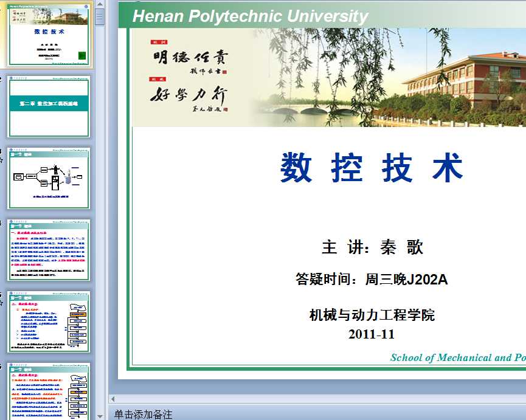Click the date text 2011-11
This screenshot has width=526, height=420.
coord(372,334)
